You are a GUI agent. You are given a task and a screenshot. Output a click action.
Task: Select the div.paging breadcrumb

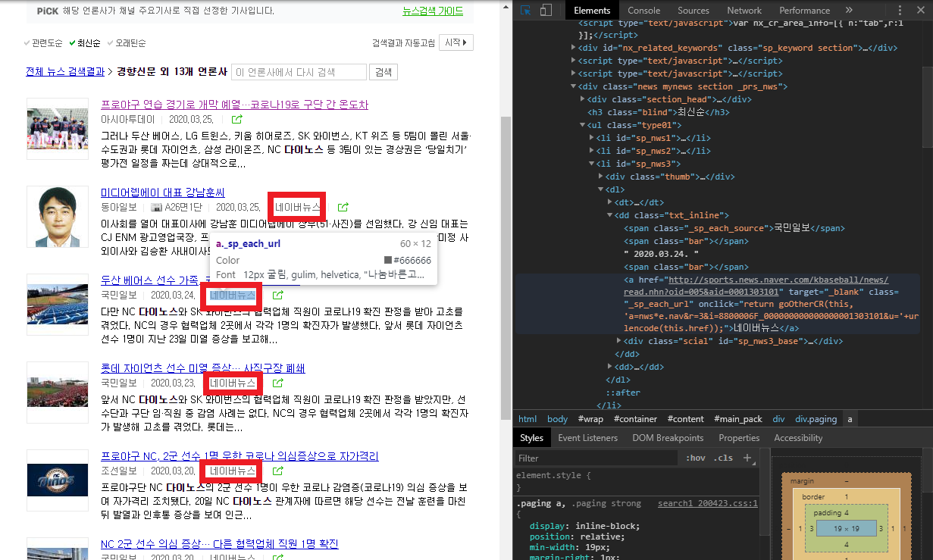[x=816, y=418]
